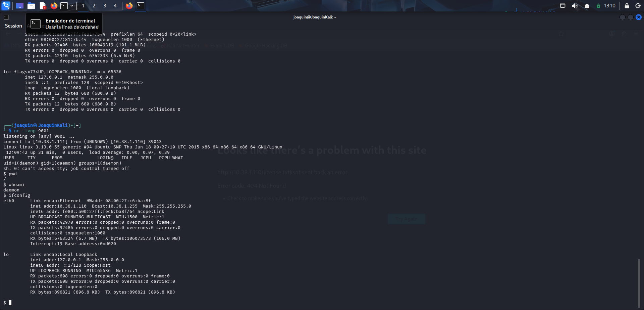Click the logout icon in the tray
The height and width of the screenshot is (310, 644).
(x=638, y=5)
